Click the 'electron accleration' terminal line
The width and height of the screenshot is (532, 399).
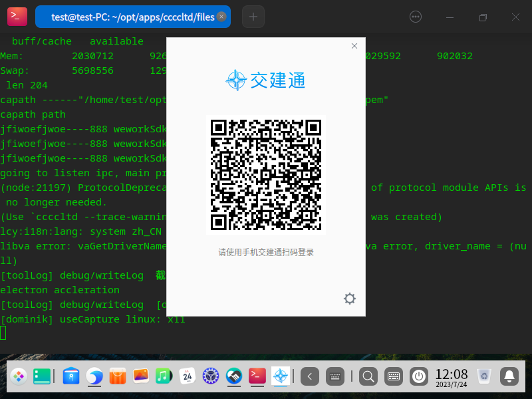(60, 290)
